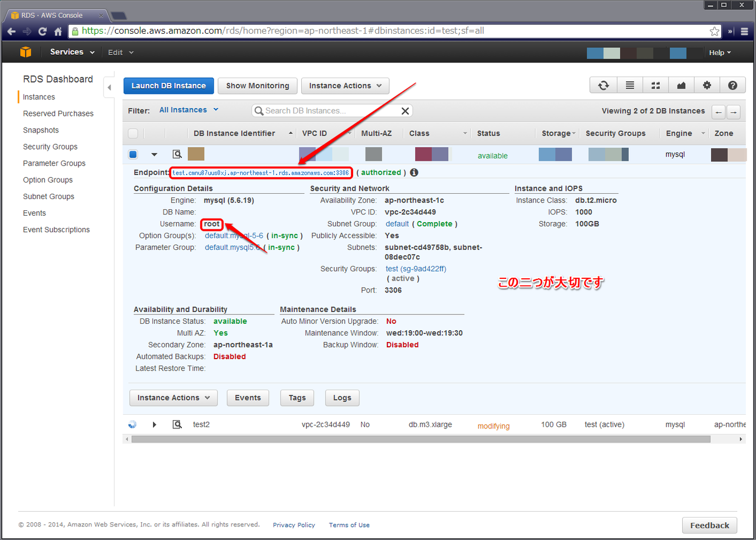Click the green lock site security icon
The image size is (756, 540).
pos(75,31)
